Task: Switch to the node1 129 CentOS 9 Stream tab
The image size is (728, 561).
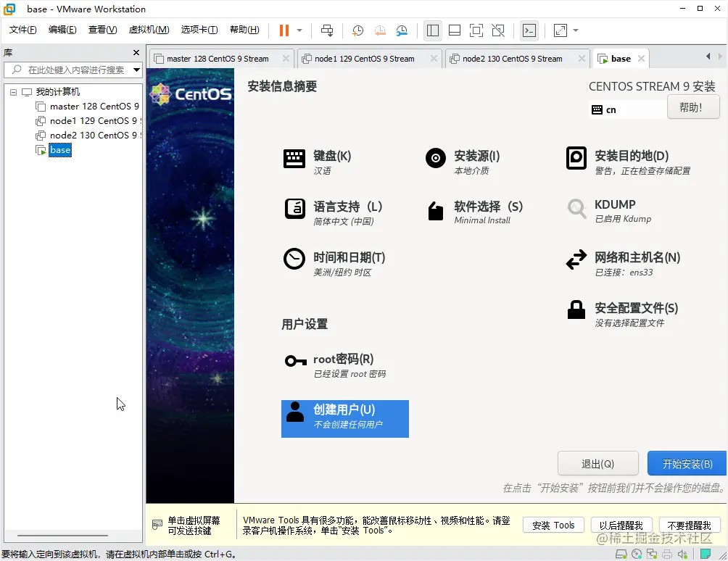Action: click(364, 59)
